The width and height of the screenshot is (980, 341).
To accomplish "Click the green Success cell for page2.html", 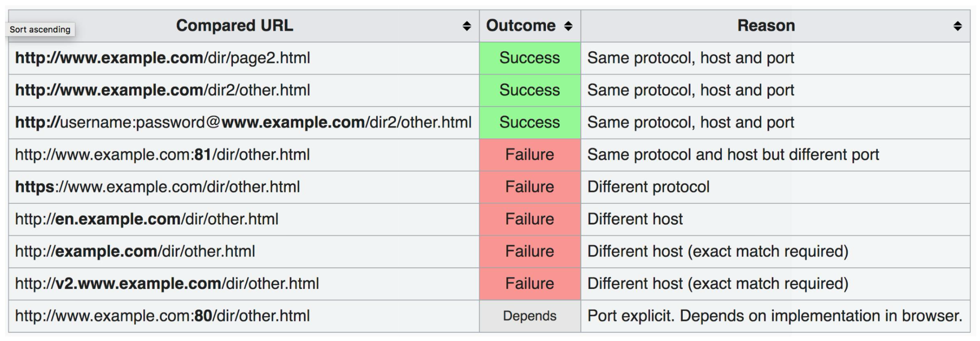I will 530,58.
